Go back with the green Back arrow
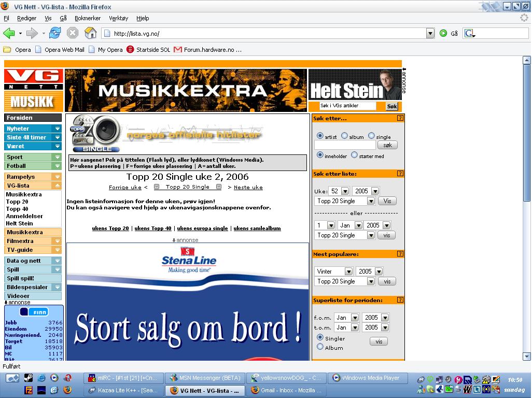Viewport: 532px width, 398px height. point(9,33)
